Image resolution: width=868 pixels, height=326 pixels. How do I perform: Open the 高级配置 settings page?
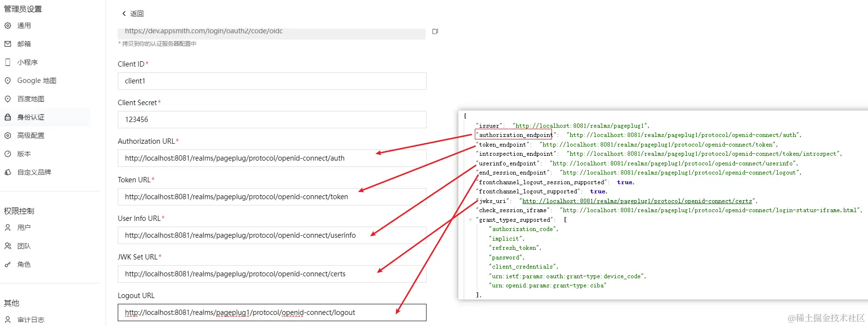31,136
